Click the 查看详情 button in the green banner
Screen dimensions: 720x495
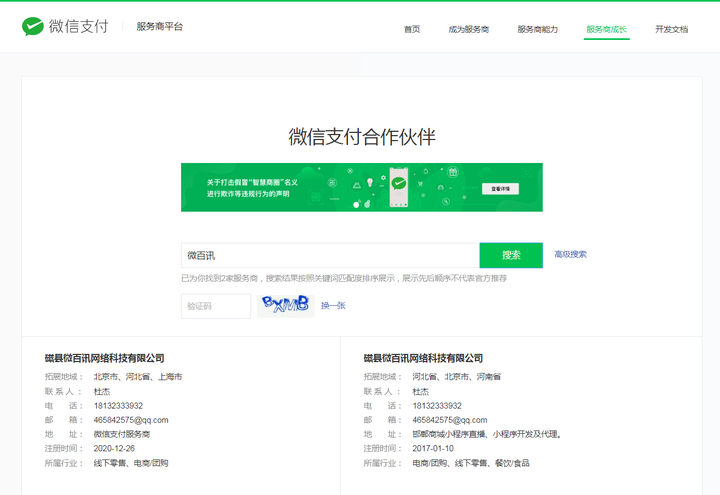pyautogui.click(x=501, y=189)
